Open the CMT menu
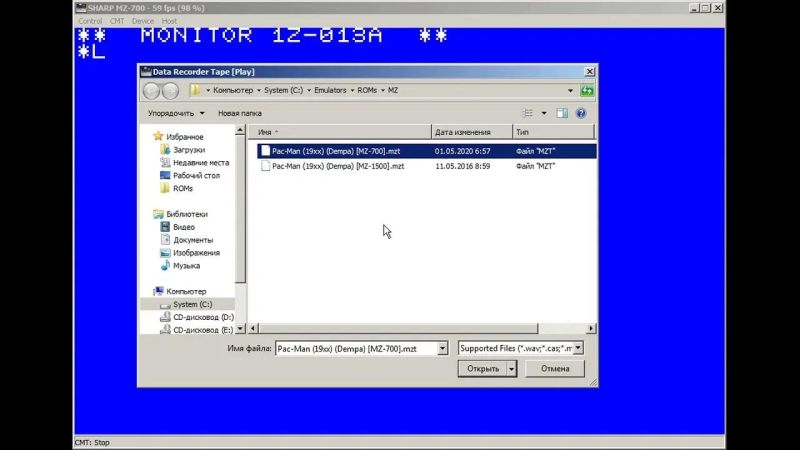This screenshot has width=800, height=450. click(117, 21)
